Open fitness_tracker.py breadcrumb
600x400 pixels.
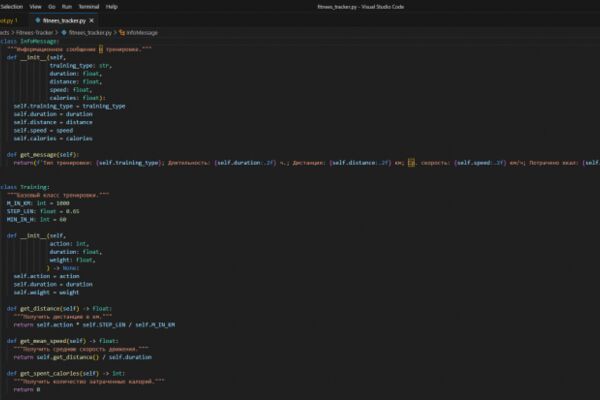tap(90, 33)
